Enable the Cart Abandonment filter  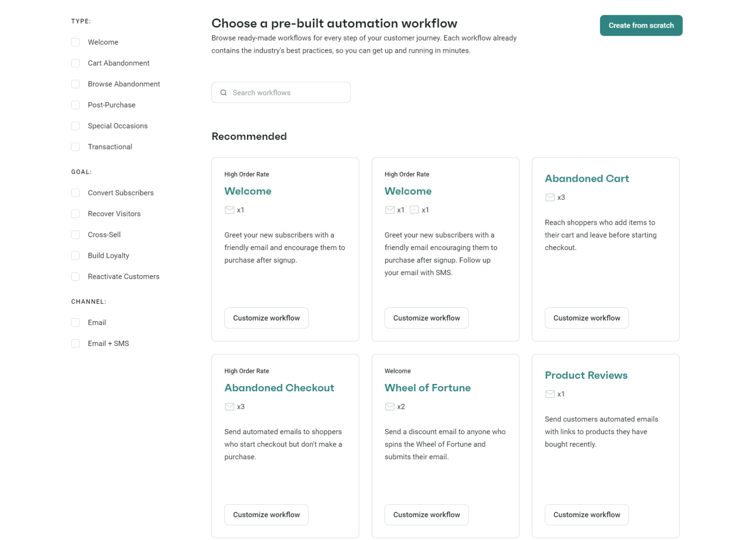(x=75, y=63)
